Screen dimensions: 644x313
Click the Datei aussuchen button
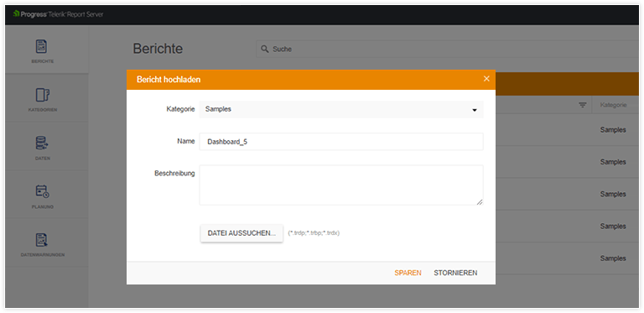[x=241, y=233]
